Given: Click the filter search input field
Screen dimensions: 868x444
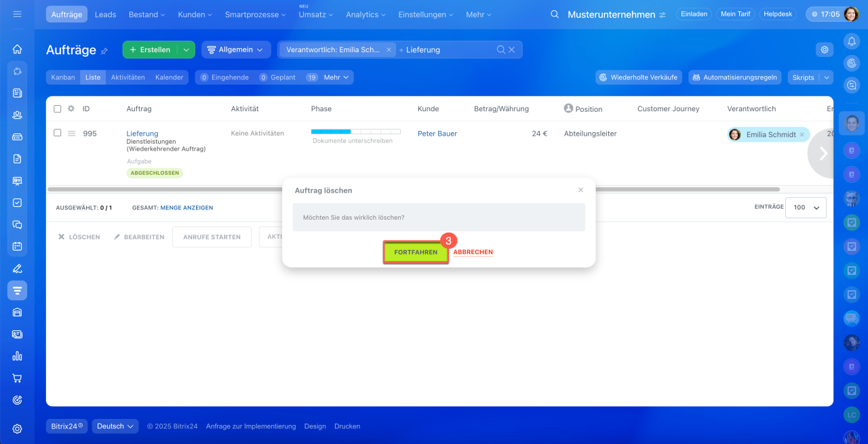Looking at the screenshot, I should [449, 49].
